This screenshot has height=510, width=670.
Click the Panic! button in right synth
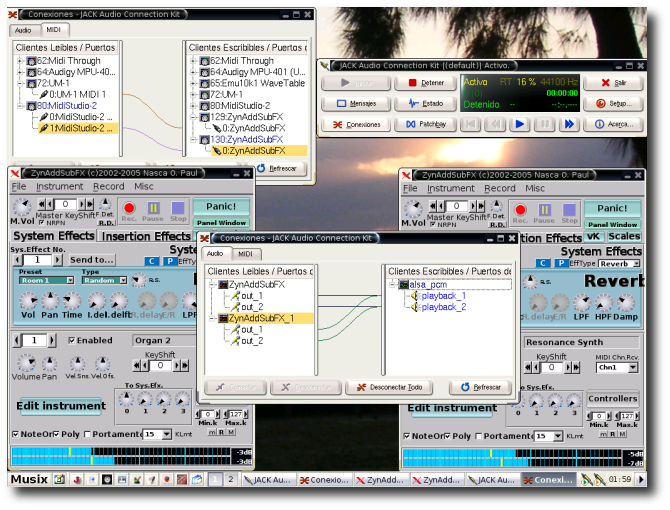point(614,207)
